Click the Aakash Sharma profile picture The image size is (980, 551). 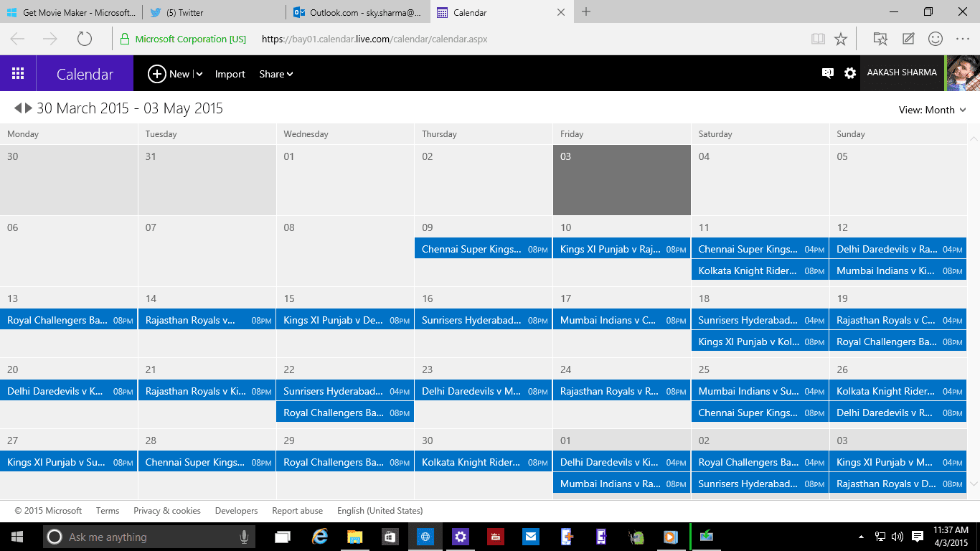pyautogui.click(x=962, y=73)
